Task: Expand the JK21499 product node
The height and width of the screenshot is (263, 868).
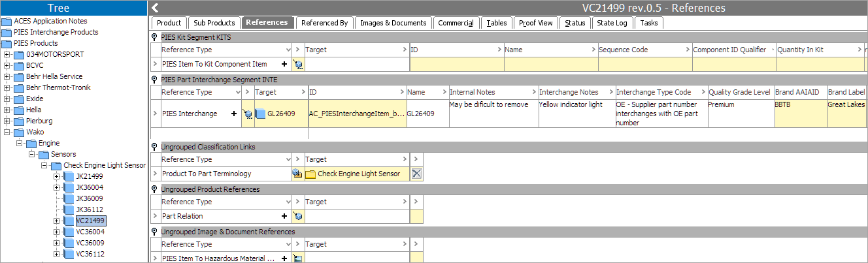Action: click(x=57, y=176)
